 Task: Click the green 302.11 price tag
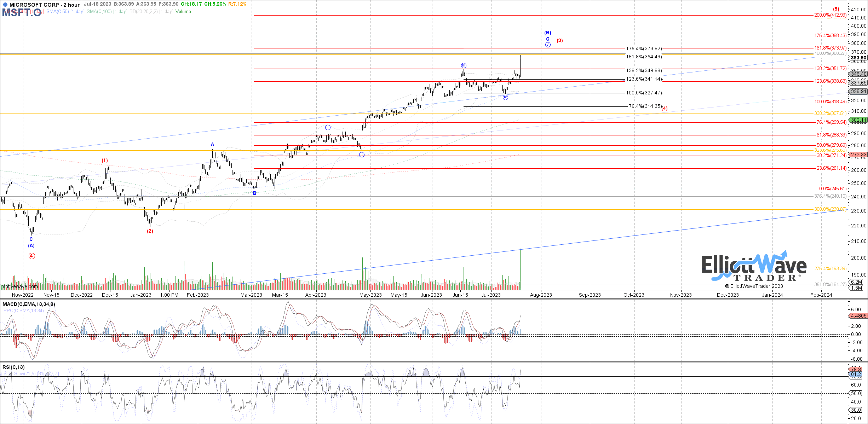(859, 120)
